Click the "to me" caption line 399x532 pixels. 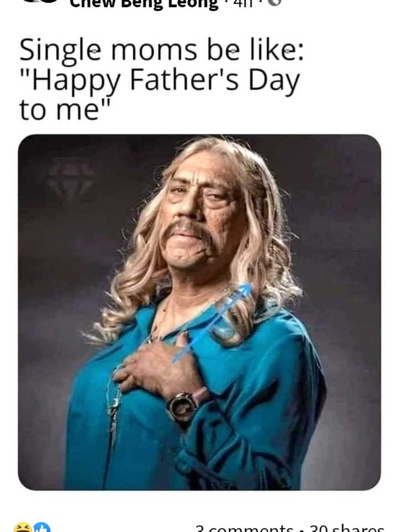[64, 110]
